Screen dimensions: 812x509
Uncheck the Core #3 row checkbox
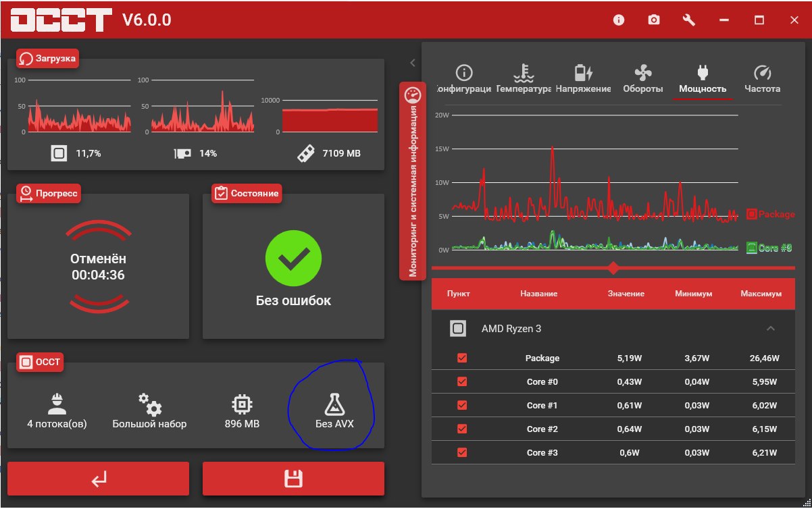pos(462,452)
